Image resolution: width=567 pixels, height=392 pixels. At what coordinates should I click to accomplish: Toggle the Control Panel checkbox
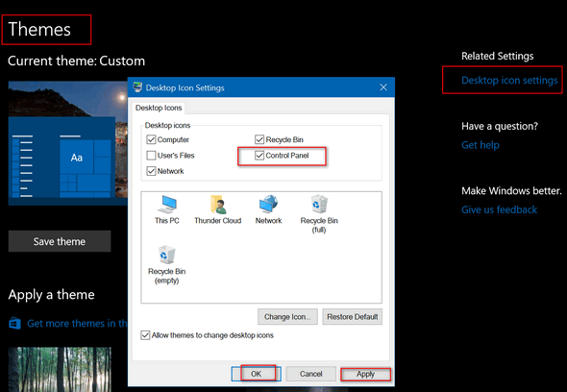[x=259, y=156]
